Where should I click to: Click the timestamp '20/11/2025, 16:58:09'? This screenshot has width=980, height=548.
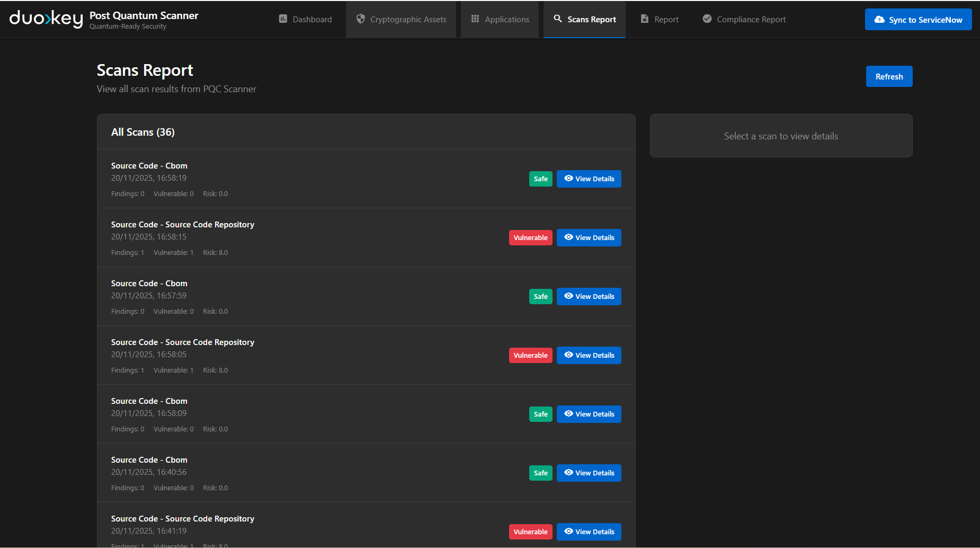149,413
